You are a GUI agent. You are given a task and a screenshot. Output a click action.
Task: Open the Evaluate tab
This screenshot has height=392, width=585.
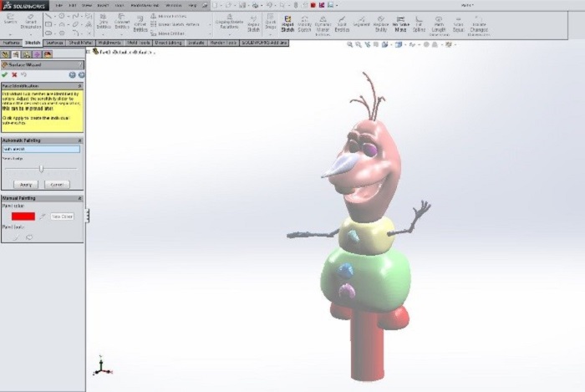click(196, 43)
